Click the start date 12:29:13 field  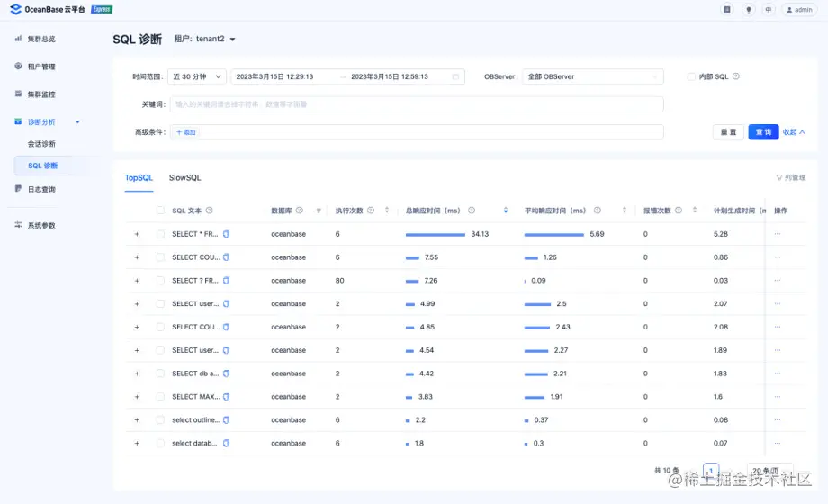tap(274, 76)
